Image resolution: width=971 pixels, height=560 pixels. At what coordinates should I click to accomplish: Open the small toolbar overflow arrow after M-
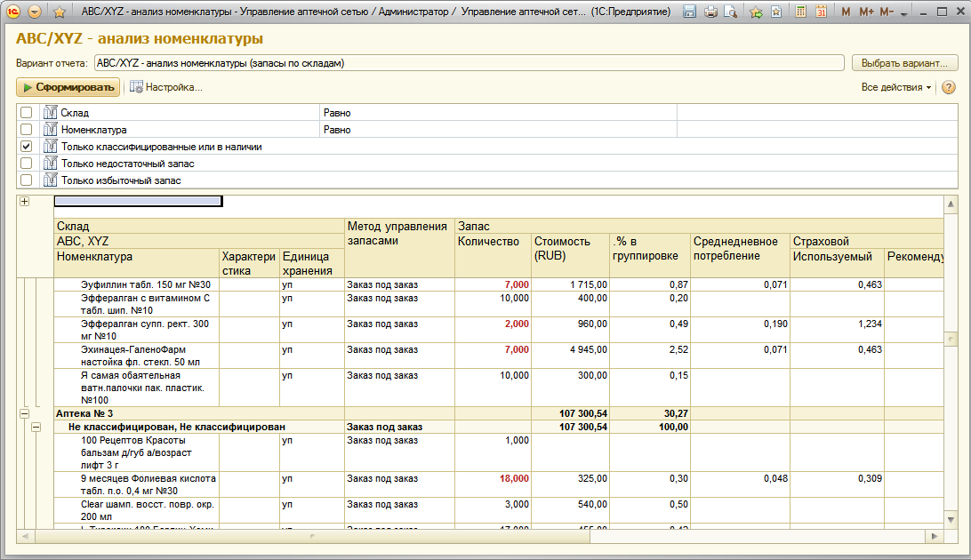tap(904, 13)
